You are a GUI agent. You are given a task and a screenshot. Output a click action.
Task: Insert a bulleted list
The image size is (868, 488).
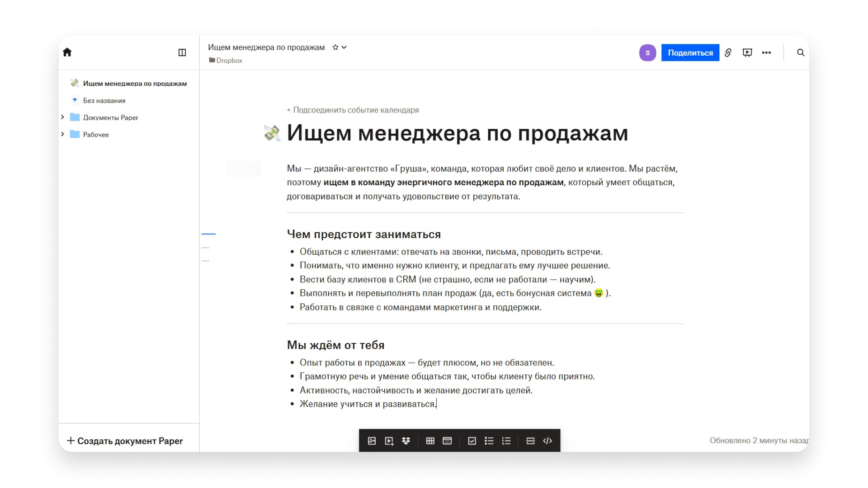(x=489, y=441)
